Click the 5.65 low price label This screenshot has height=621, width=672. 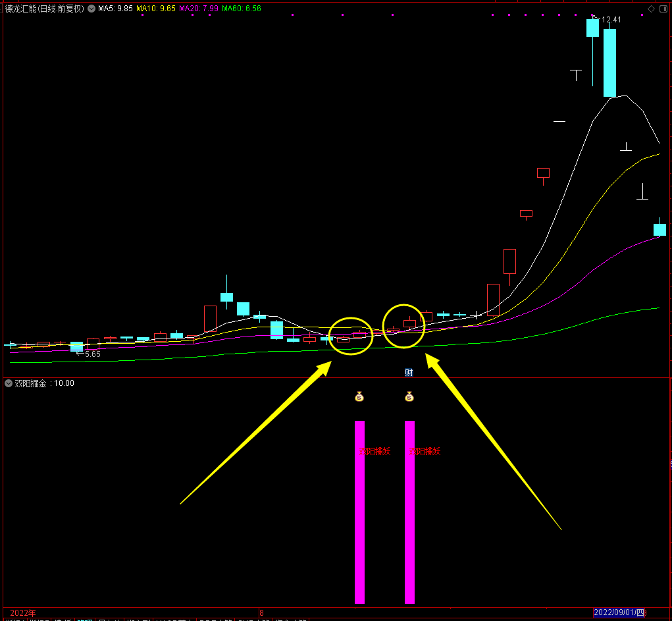[x=93, y=354]
